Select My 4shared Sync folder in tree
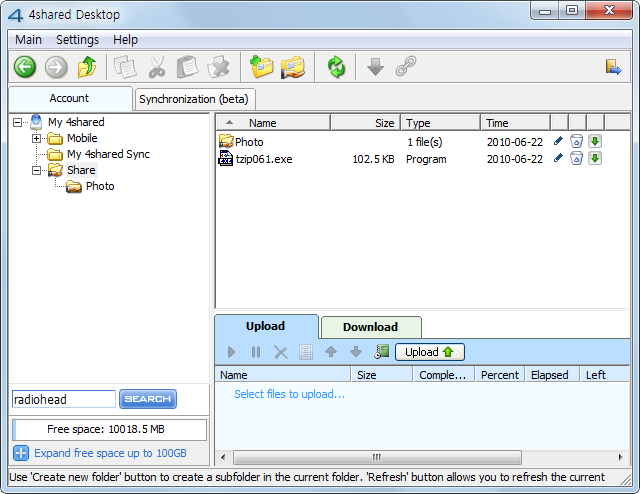The image size is (640, 494). 108,154
